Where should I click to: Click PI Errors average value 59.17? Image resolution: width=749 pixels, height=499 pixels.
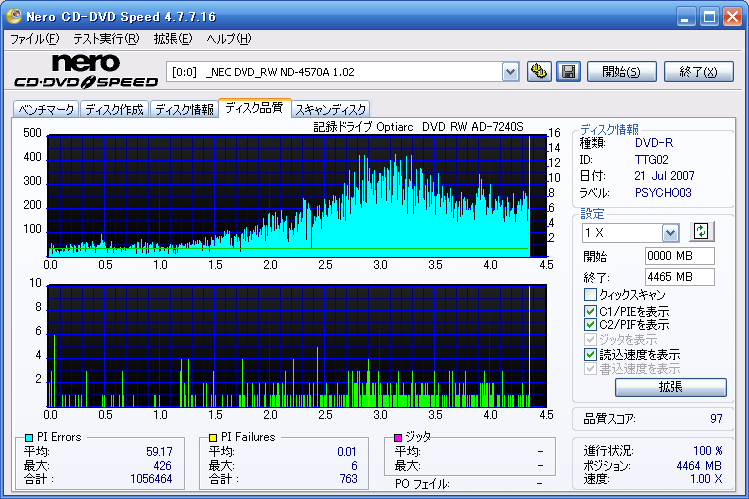[160, 452]
